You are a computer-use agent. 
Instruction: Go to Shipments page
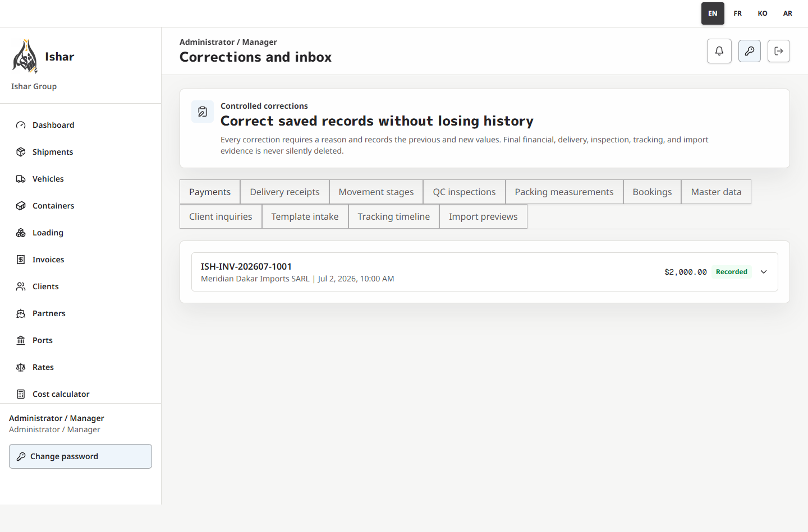click(80, 152)
